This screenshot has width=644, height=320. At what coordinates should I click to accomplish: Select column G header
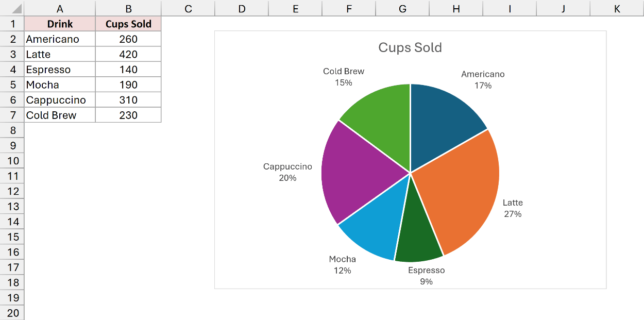402,8
